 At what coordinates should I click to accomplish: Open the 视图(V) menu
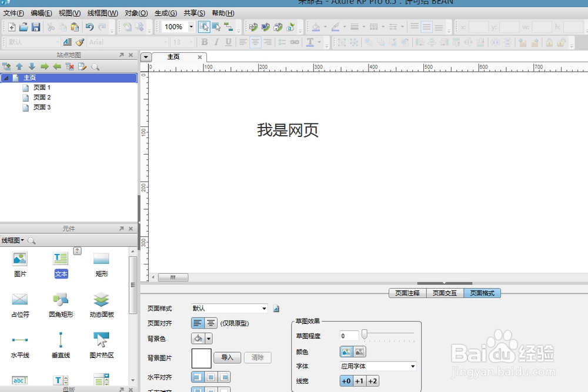point(69,13)
